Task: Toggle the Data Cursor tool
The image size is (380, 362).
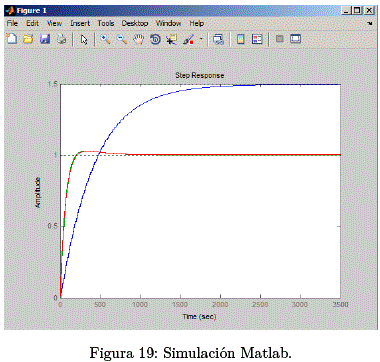Action: [172, 39]
